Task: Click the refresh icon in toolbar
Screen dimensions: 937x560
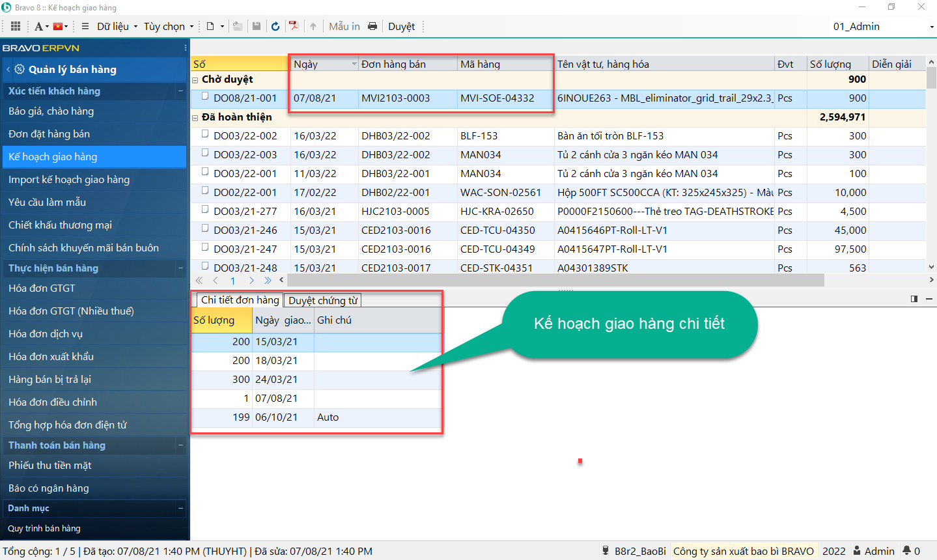Action: pyautogui.click(x=275, y=26)
